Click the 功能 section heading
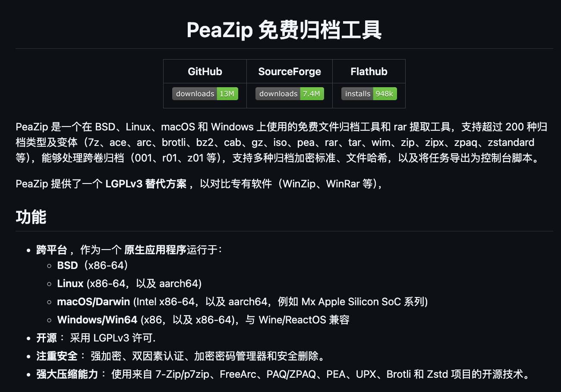This screenshot has width=561, height=392. click(x=31, y=217)
